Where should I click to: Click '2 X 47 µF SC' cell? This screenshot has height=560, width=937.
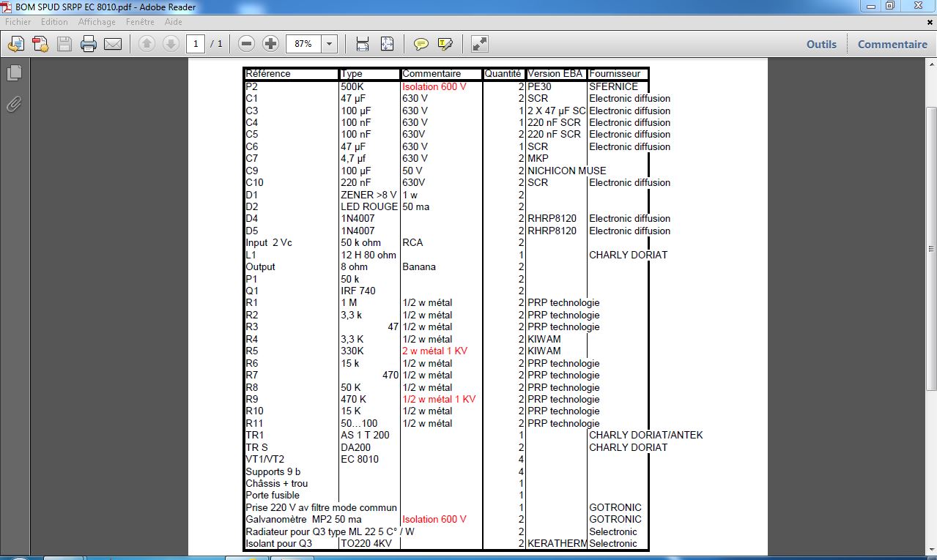[557, 111]
